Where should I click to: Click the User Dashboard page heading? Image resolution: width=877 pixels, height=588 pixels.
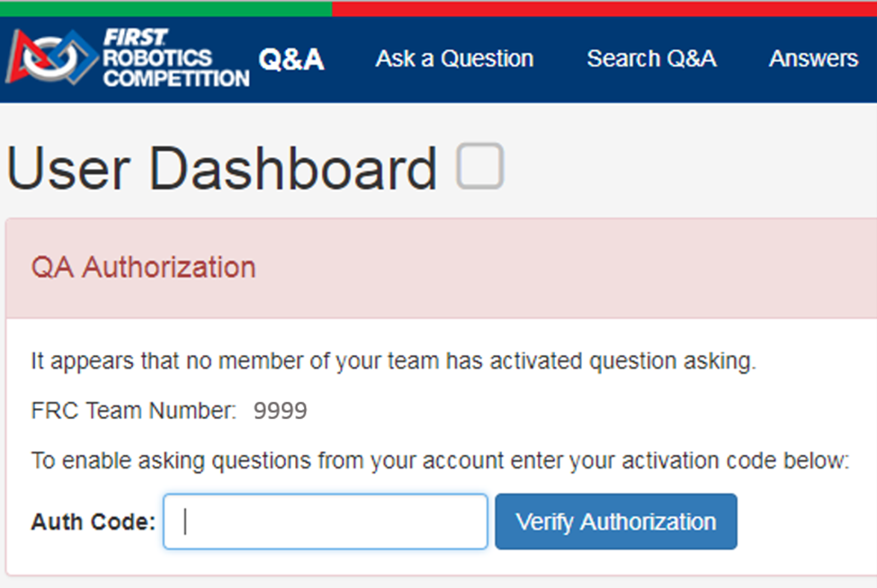tap(221, 169)
